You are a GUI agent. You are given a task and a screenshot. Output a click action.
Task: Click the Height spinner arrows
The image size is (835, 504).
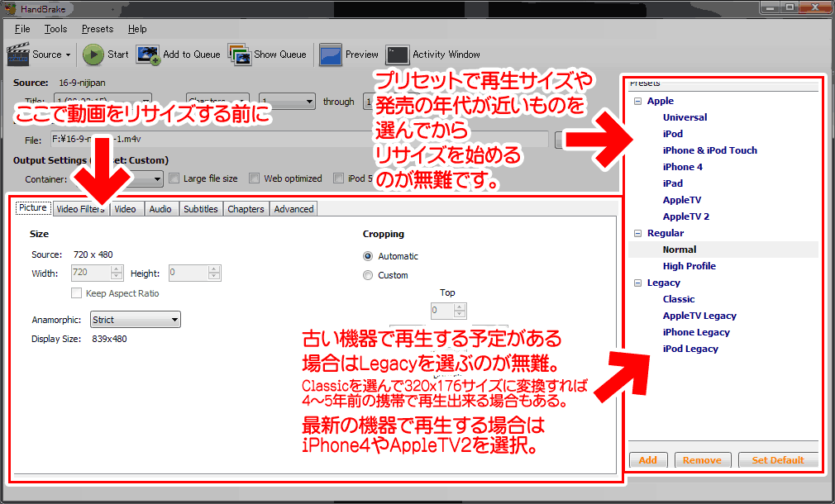pos(214,273)
